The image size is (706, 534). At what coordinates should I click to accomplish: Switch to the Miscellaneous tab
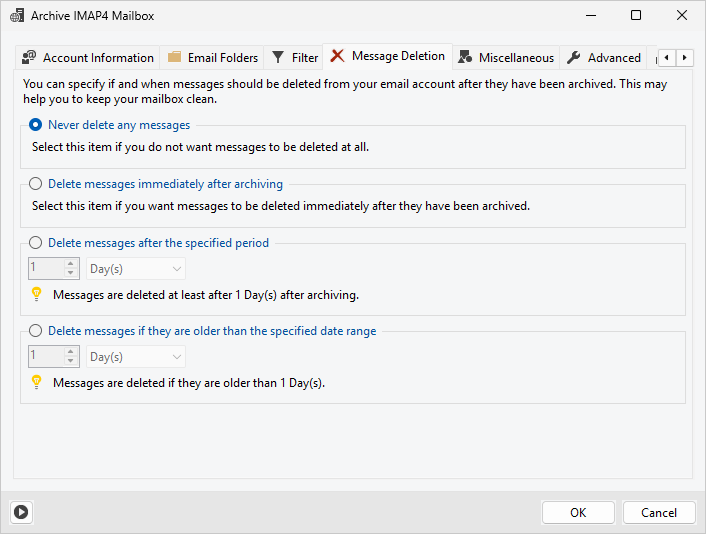pos(515,58)
